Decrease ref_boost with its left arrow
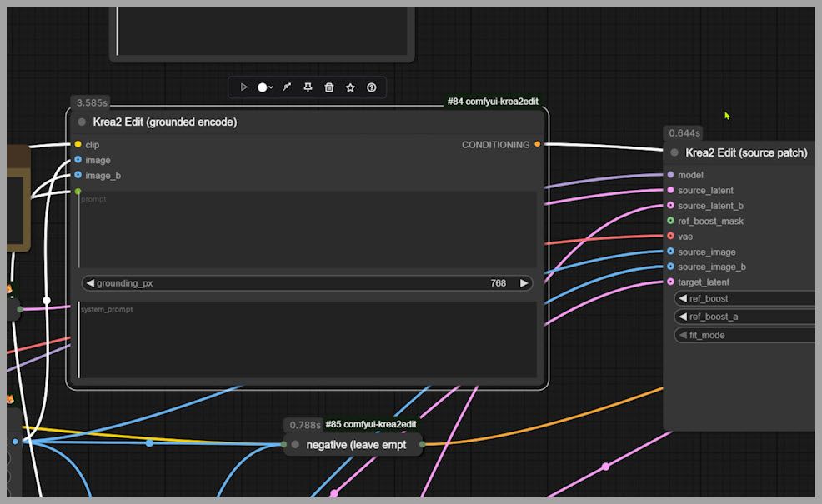Screen dimensions: 822x504 683,298
